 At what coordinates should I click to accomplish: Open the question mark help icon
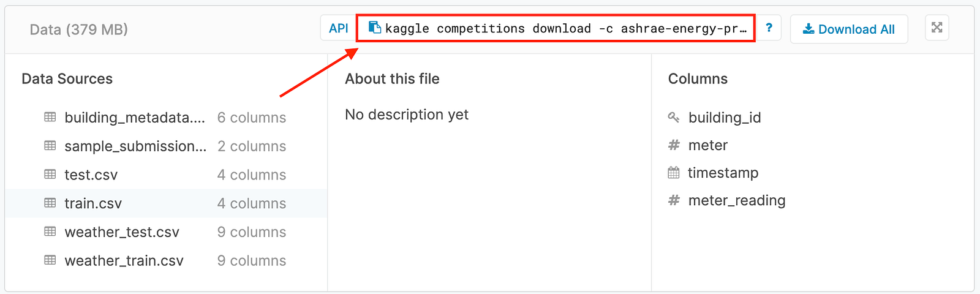pyautogui.click(x=769, y=28)
